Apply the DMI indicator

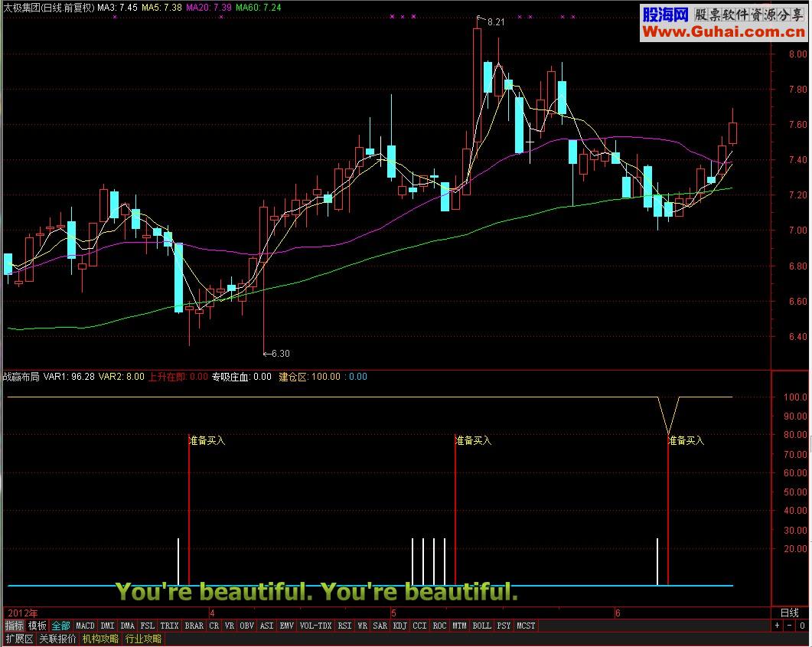point(107,626)
